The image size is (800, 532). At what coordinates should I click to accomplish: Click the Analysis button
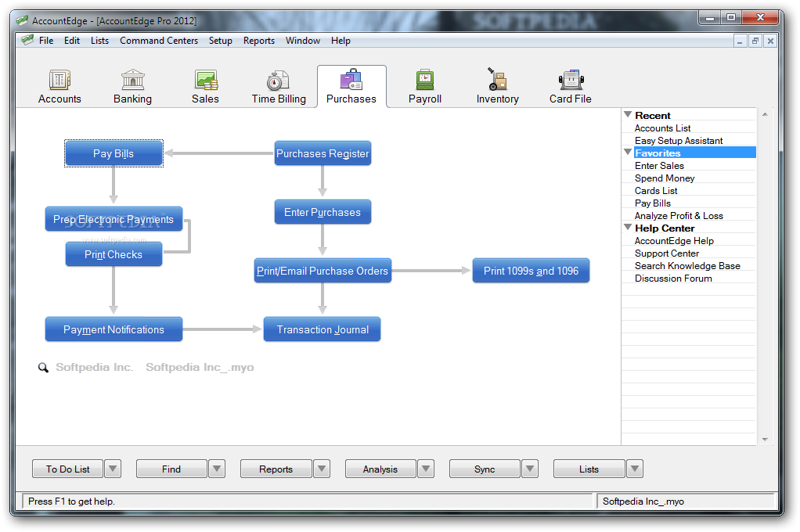(380, 469)
